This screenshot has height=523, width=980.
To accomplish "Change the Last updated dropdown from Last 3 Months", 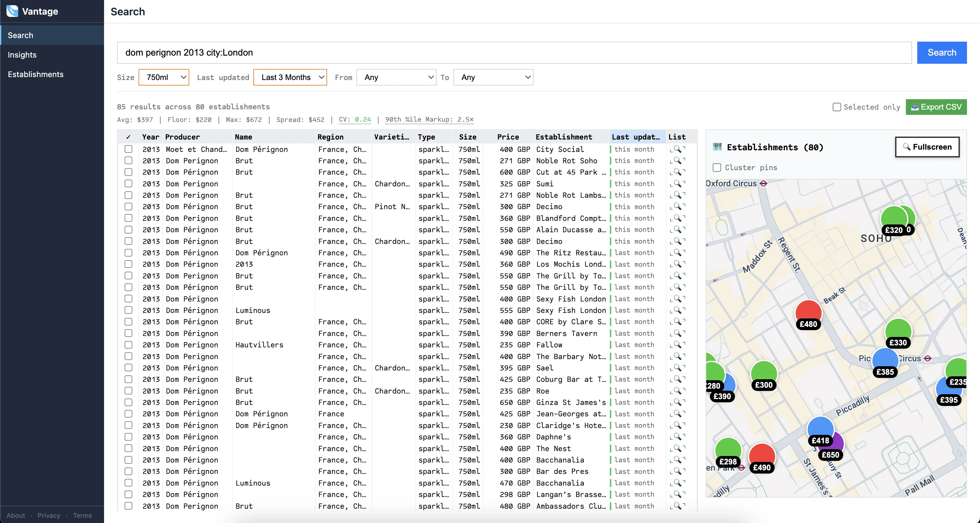I will (290, 77).
